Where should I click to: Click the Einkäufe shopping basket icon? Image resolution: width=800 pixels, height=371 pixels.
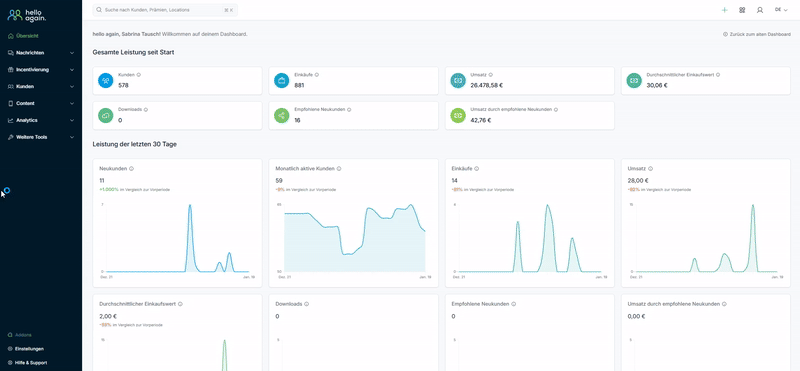point(282,81)
